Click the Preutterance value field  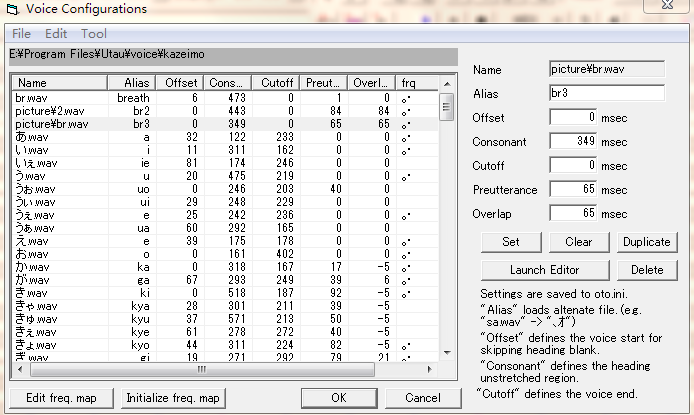(x=573, y=189)
